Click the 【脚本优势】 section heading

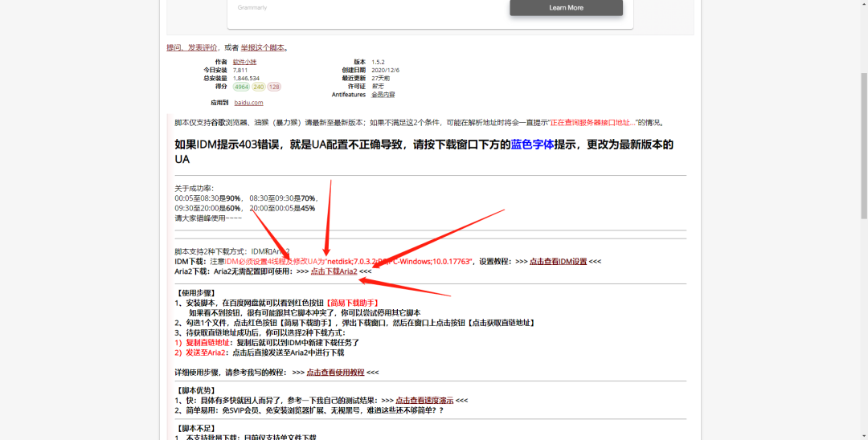tap(196, 390)
